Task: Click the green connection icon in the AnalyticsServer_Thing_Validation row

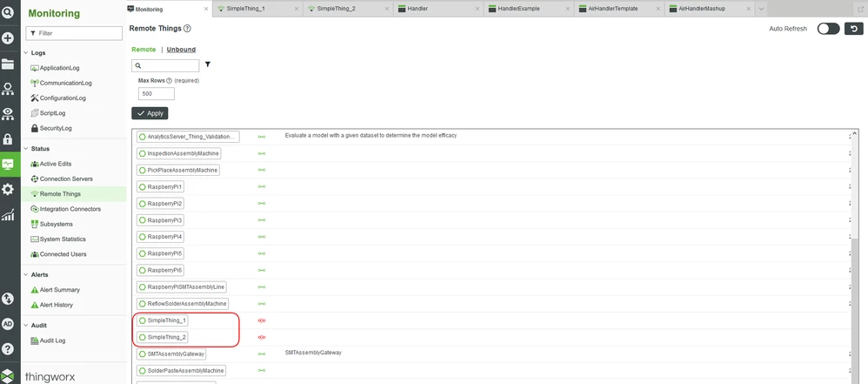Action: tap(262, 137)
